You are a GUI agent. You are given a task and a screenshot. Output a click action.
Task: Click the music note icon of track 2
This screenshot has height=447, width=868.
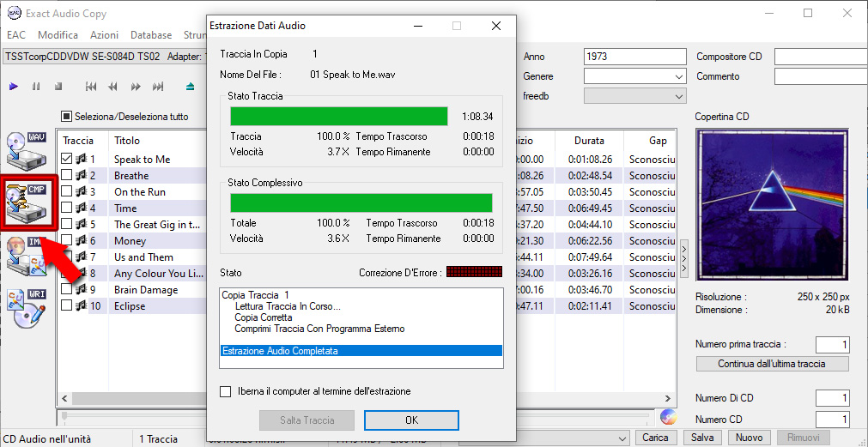click(81, 175)
